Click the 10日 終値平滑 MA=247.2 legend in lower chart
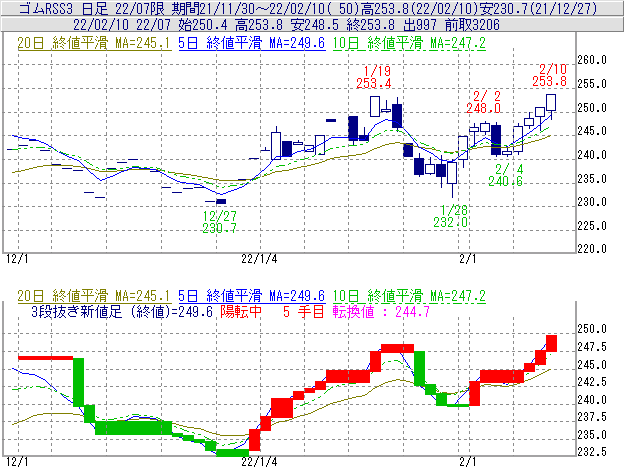Viewport: 624px width, 475px height. [x=409, y=296]
